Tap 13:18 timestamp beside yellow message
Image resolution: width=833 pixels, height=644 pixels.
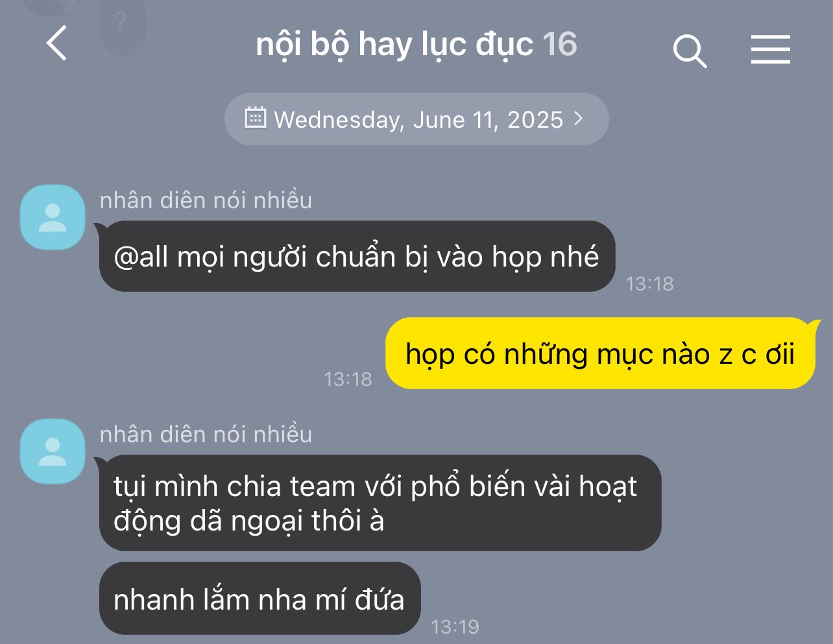click(x=348, y=379)
